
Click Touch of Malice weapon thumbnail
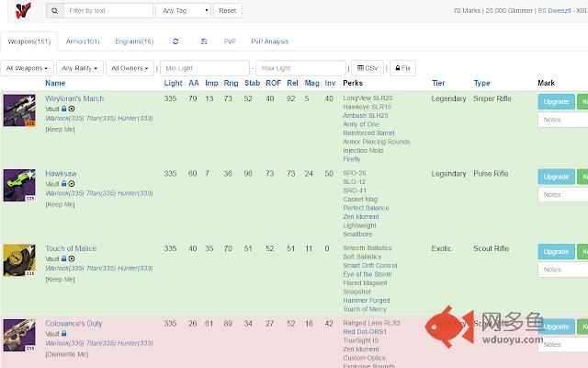[x=19, y=260]
